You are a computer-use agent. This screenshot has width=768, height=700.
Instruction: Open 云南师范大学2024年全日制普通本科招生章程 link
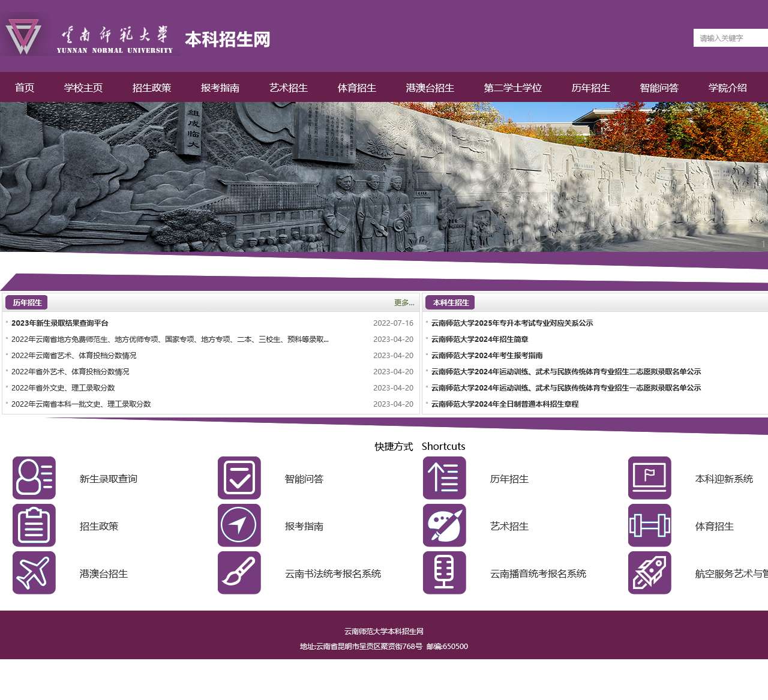click(505, 404)
